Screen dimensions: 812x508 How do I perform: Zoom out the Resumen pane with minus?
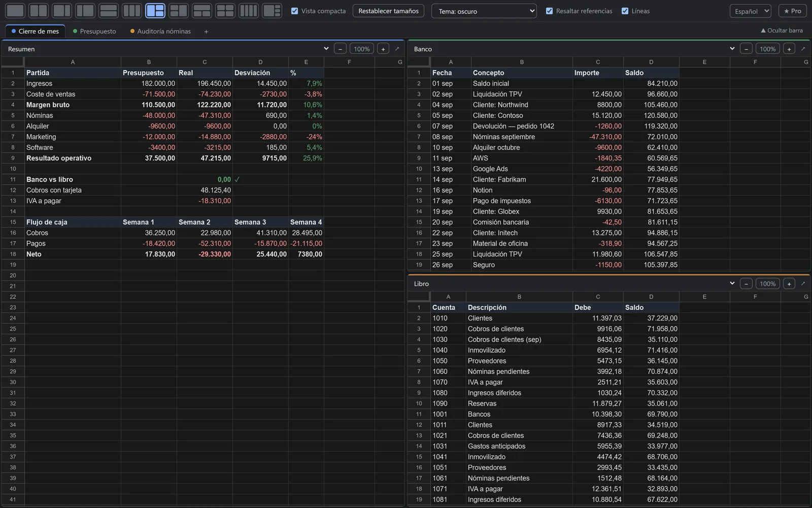pyautogui.click(x=340, y=49)
